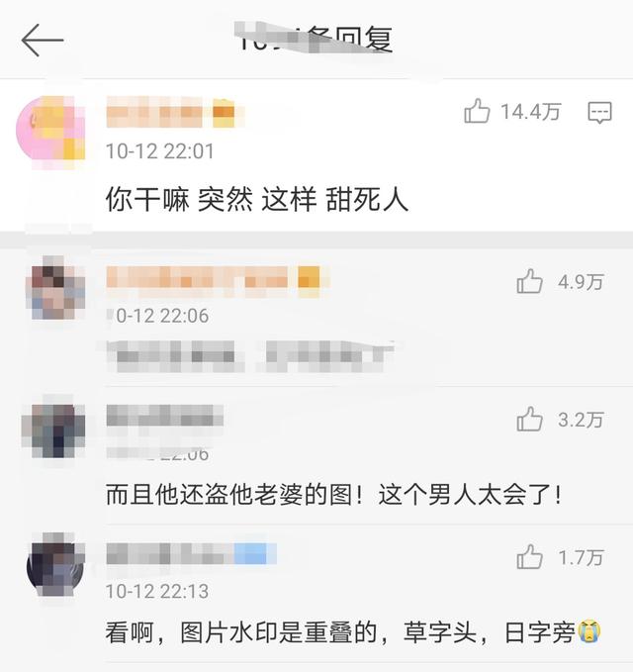Viewport: 633px width, 672px height.
Task: Open the gray username beside 3.2万 likes
Action: [165, 416]
